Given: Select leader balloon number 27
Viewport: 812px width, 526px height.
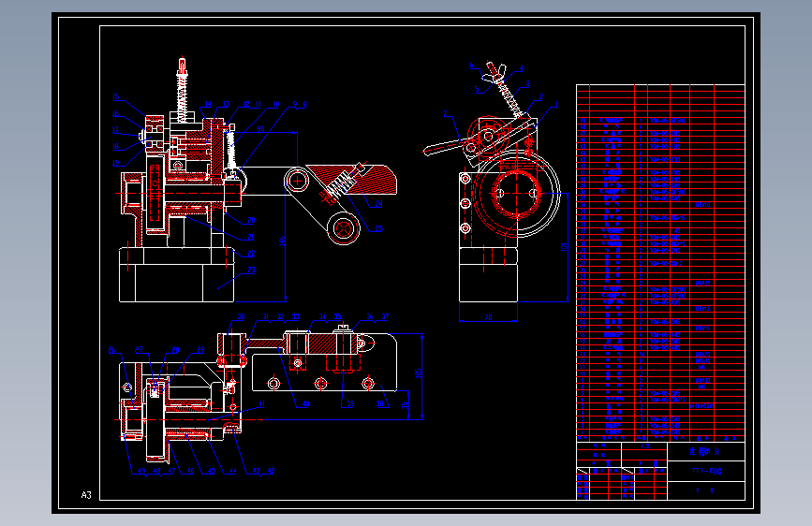Looking at the screenshot, I should pos(139,350).
